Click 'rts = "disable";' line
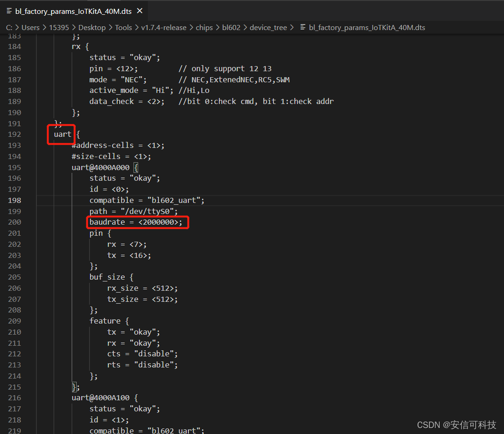 coord(142,365)
